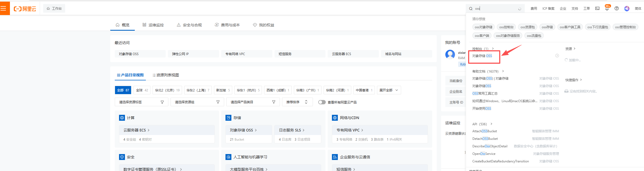Expand all regions with 展开全部
The height and width of the screenshot is (171, 644).
point(389,90)
